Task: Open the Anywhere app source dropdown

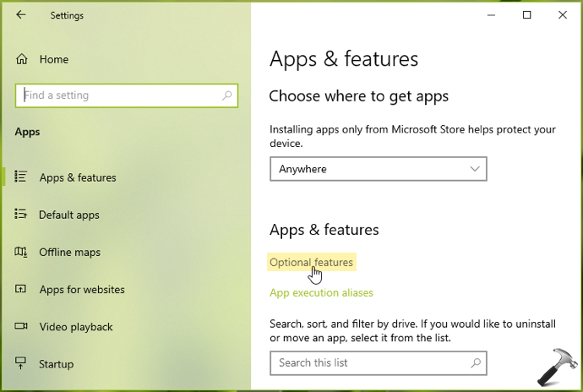Action: point(379,169)
